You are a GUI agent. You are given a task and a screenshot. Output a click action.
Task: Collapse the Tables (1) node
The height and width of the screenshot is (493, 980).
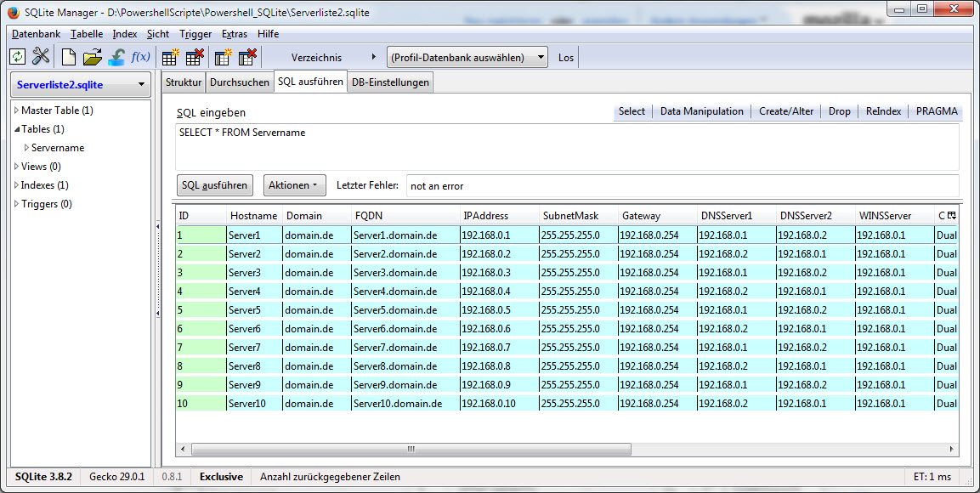pyautogui.click(x=16, y=129)
